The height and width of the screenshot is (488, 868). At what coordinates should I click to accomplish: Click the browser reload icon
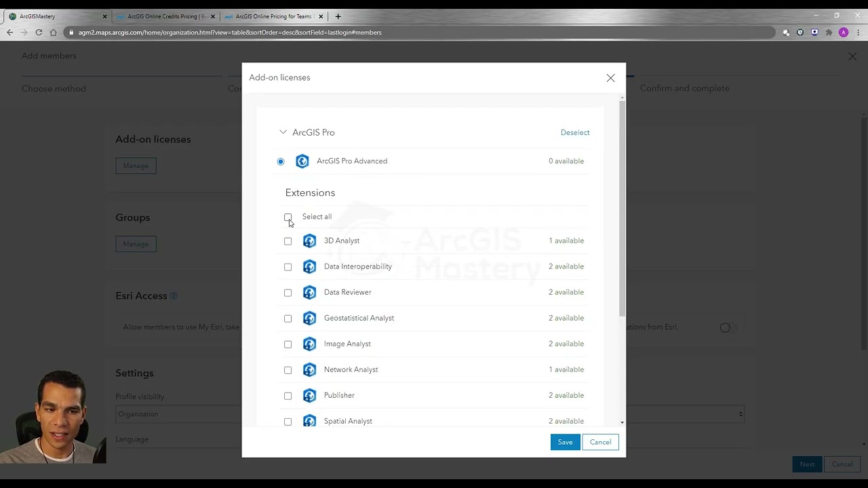point(39,32)
